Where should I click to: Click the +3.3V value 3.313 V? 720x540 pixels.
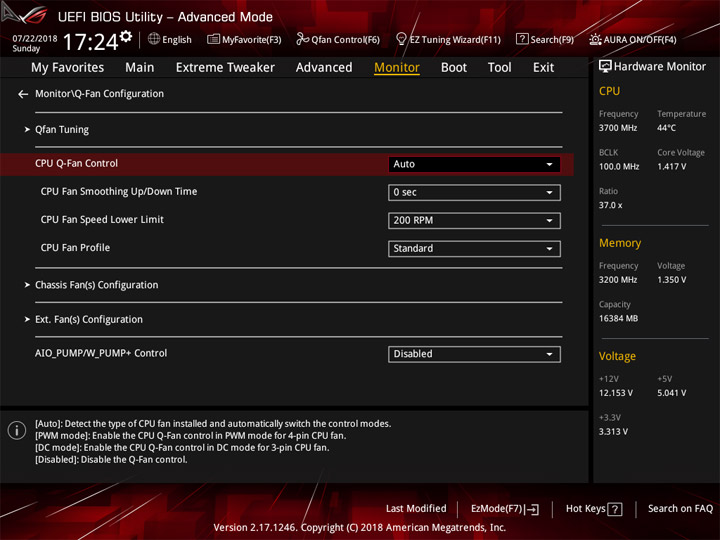[613, 432]
